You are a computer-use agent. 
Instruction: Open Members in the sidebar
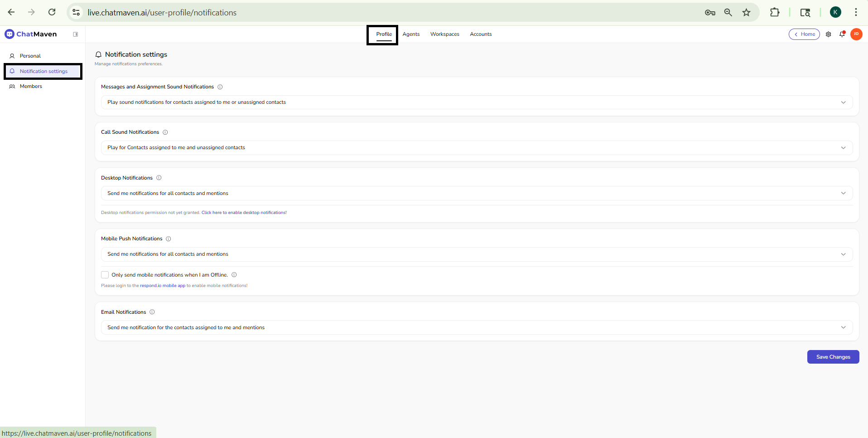pos(31,87)
